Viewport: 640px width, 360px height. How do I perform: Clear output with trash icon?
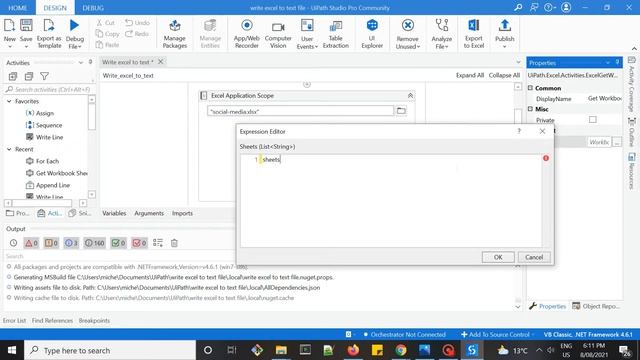click(x=174, y=243)
